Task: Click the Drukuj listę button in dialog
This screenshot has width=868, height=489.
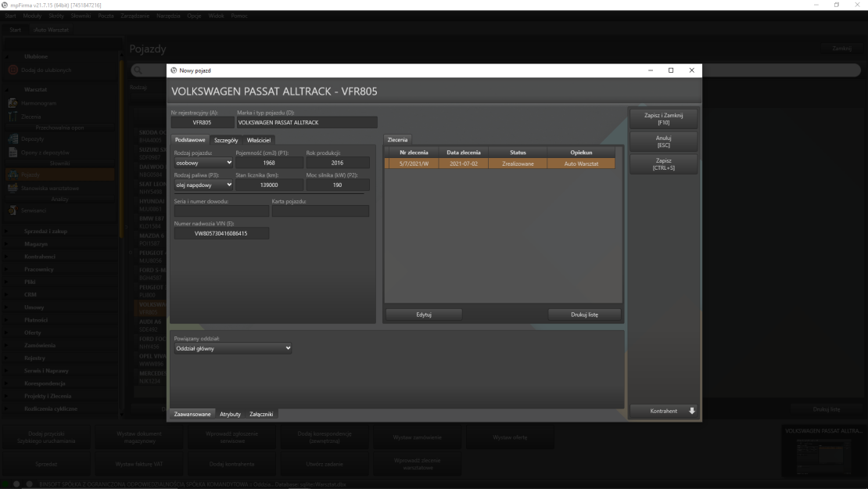Action: pyautogui.click(x=584, y=315)
